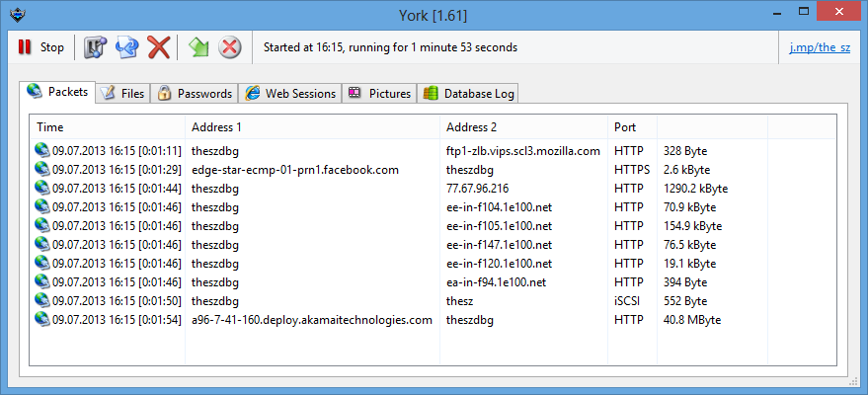Select the mozilla.com packet row globe icon
Image resolution: width=868 pixels, height=395 pixels.
tap(42, 150)
